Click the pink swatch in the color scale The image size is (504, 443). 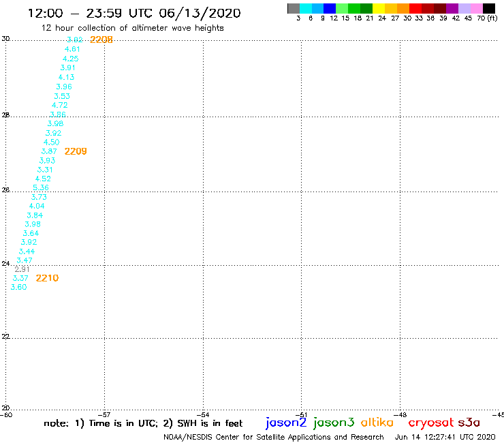(477, 8)
